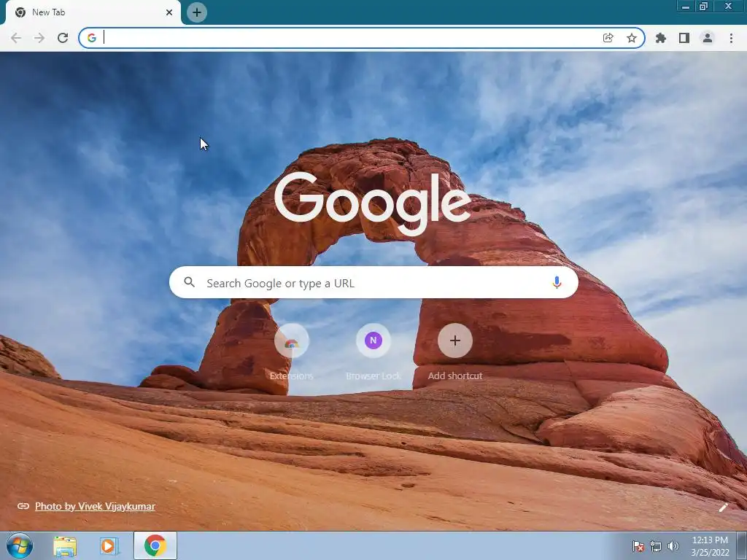Click the magnifier icon in the search box
This screenshot has width=747, height=560.
point(189,282)
